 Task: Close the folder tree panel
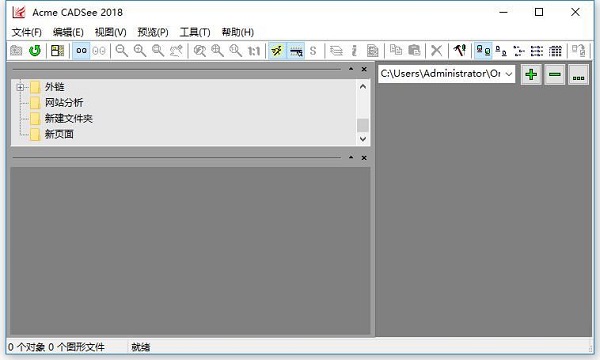364,69
